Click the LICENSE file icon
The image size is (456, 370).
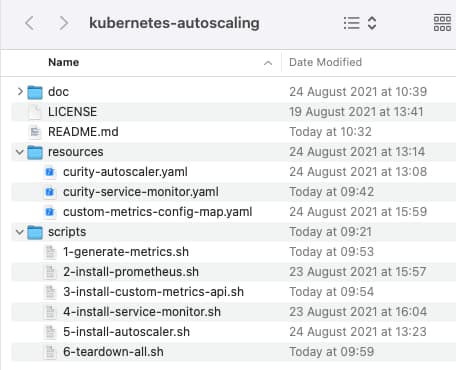[x=35, y=112]
